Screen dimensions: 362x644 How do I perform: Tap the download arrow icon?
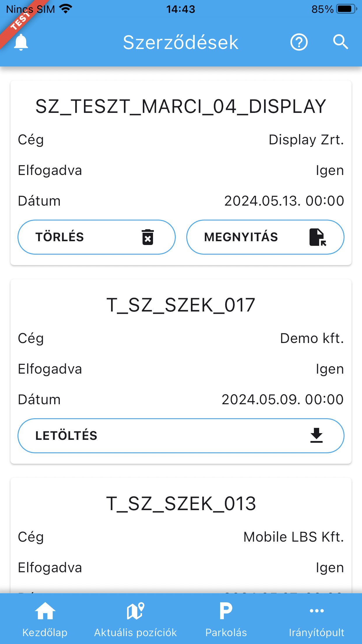(316, 435)
